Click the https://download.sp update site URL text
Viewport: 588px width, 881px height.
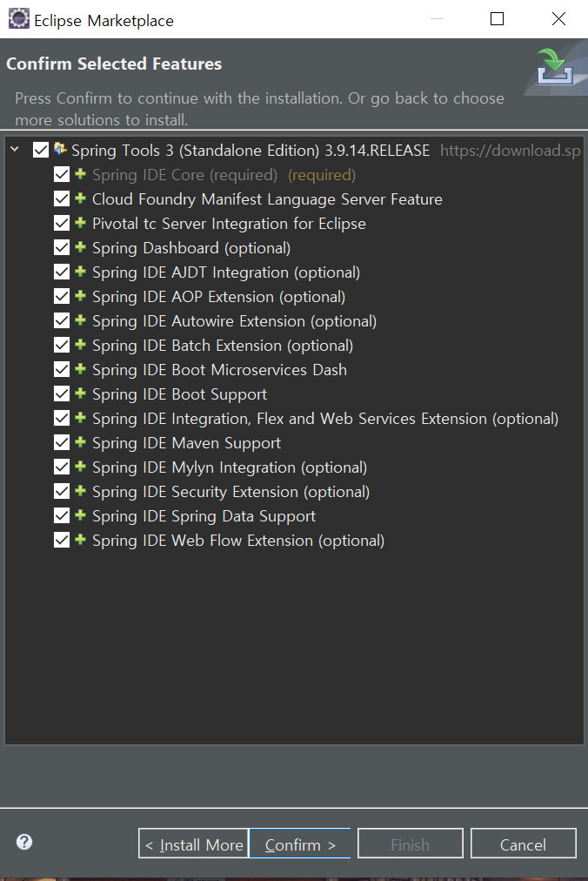pyautogui.click(x=510, y=151)
